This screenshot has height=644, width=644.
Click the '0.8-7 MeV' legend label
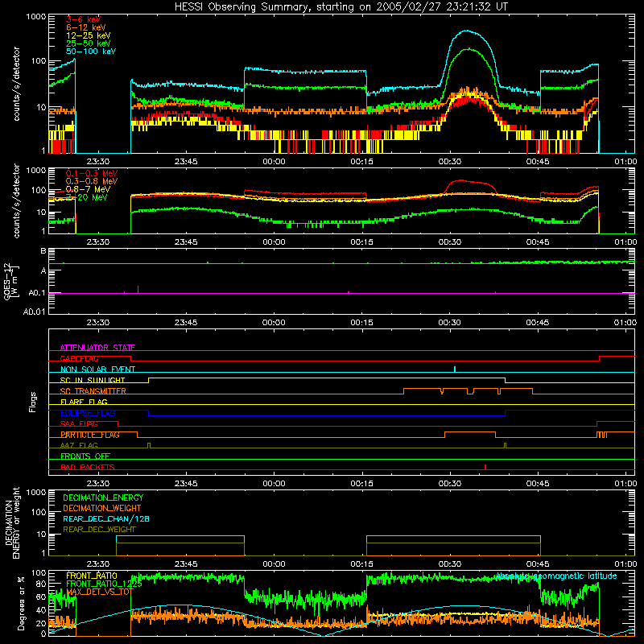tap(88, 189)
